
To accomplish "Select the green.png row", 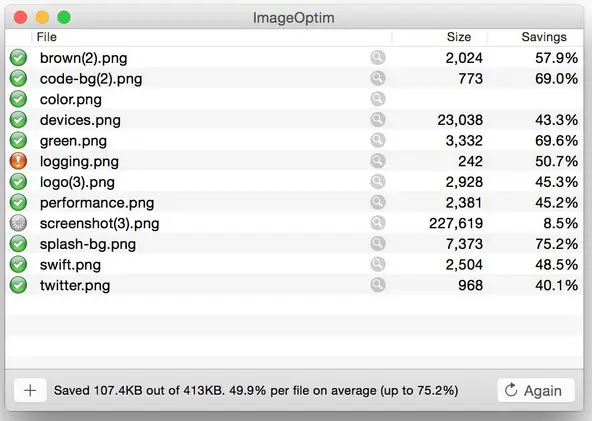I will point(294,140).
